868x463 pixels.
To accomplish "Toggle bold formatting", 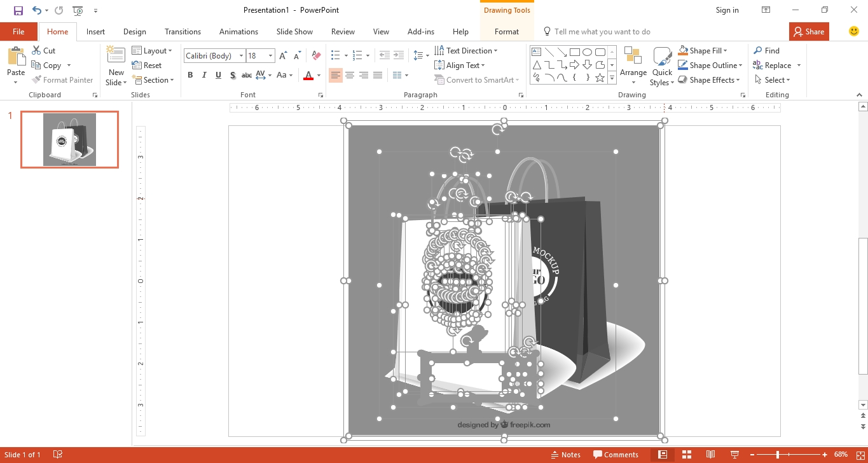I will click(189, 75).
